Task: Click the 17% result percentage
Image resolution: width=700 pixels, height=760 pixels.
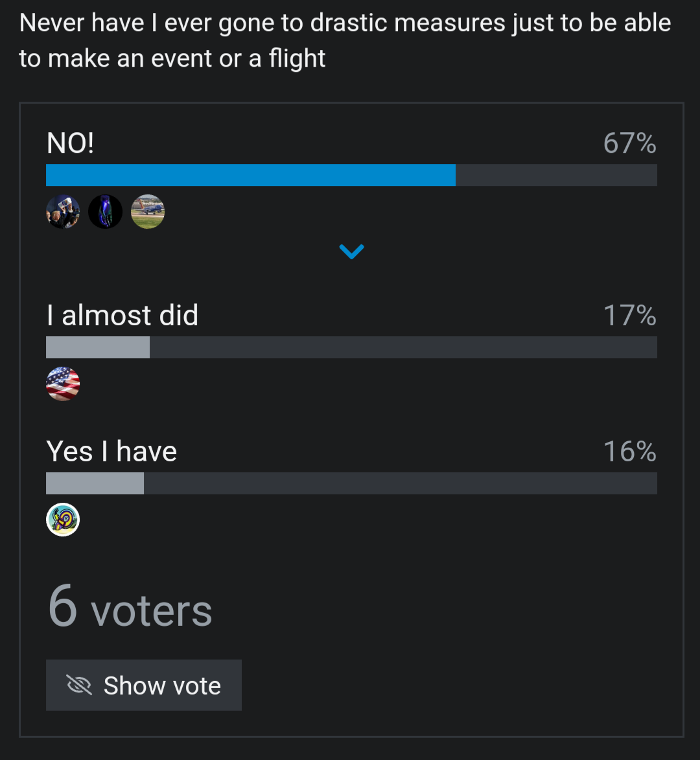Action: [x=629, y=316]
